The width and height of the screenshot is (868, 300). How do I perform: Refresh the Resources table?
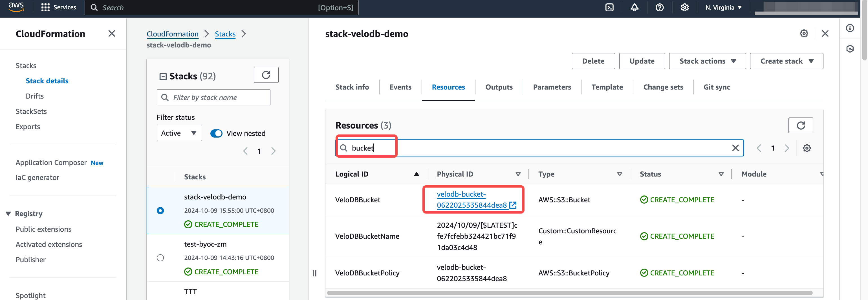(801, 125)
